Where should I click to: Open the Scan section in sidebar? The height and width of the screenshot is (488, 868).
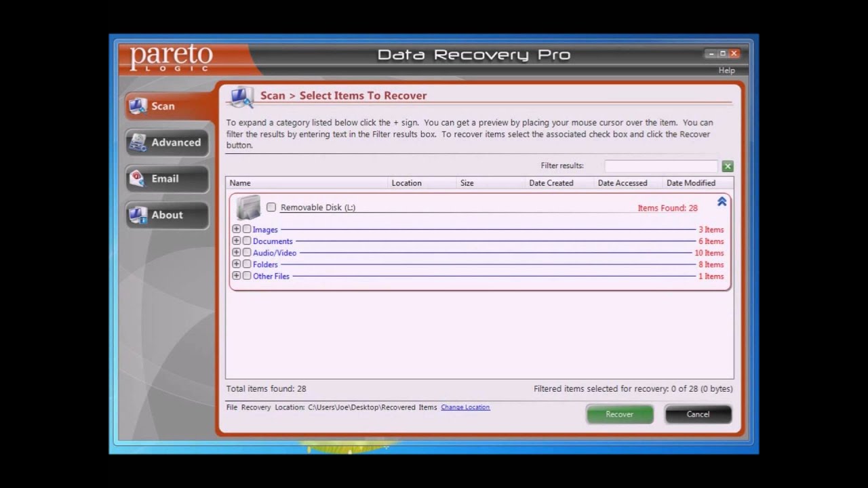click(x=167, y=106)
